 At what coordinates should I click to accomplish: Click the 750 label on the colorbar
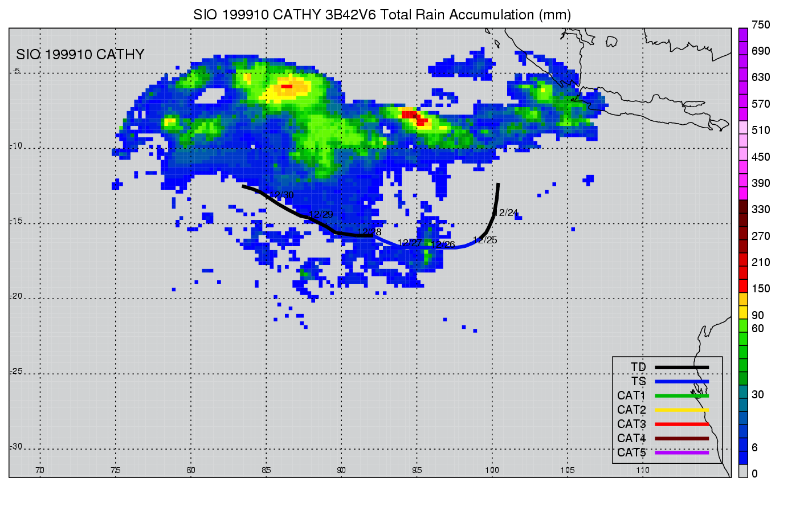tap(761, 25)
